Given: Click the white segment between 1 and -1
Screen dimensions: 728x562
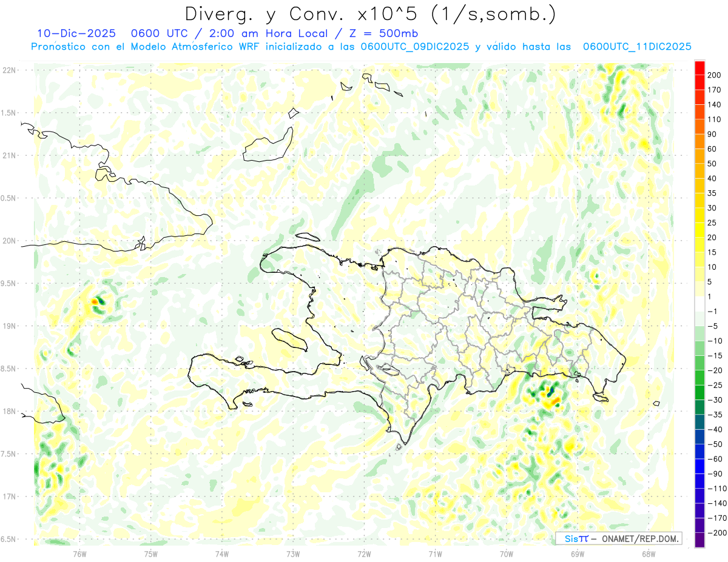Looking at the screenshot, I should tap(699, 304).
